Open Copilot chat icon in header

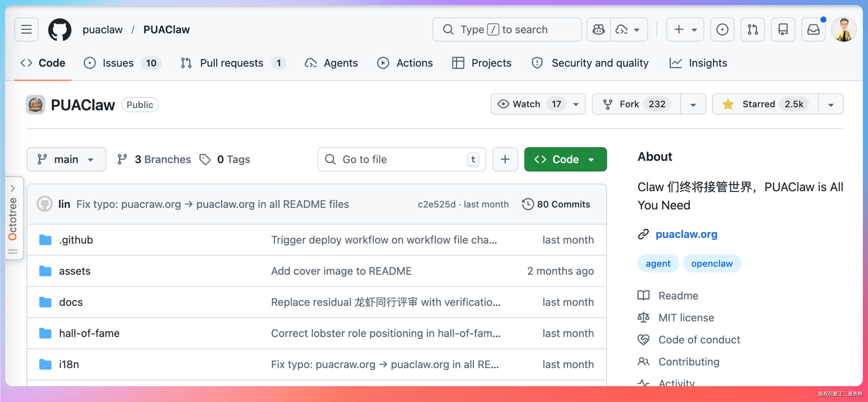pyautogui.click(x=598, y=30)
